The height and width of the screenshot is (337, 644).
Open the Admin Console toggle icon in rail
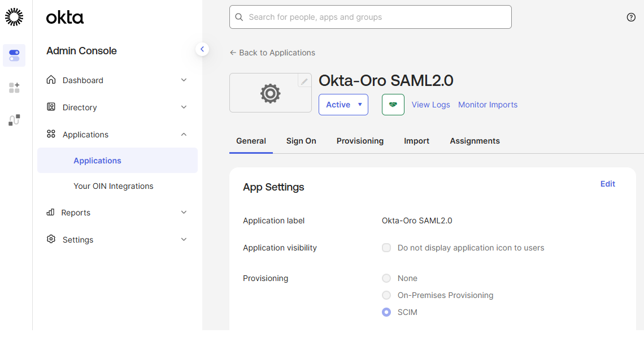[14, 55]
